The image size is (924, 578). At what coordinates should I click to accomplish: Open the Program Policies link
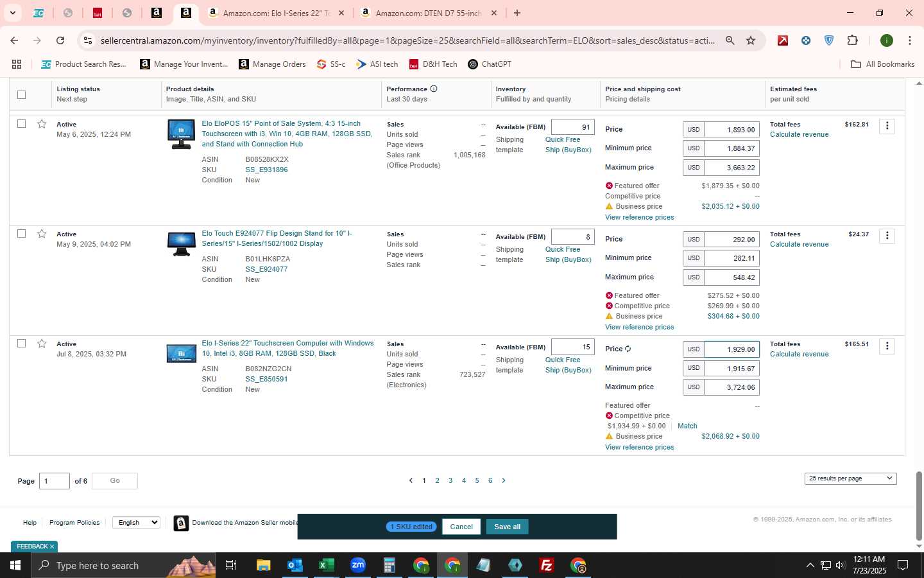coord(74,523)
